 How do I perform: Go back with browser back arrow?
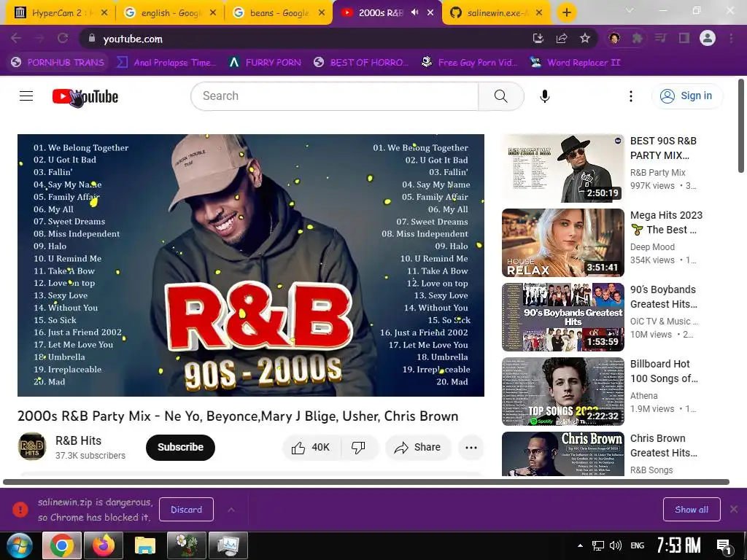(x=16, y=38)
